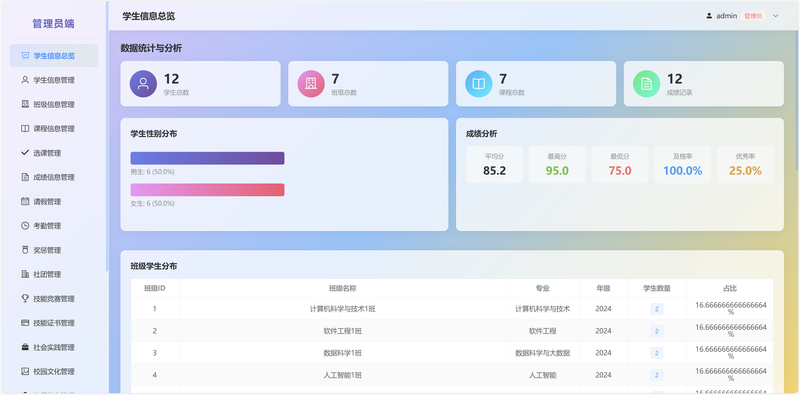Click the 管理员端 sidebar title
Viewport: 800px width, 395px height.
click(x=54, y=23)
